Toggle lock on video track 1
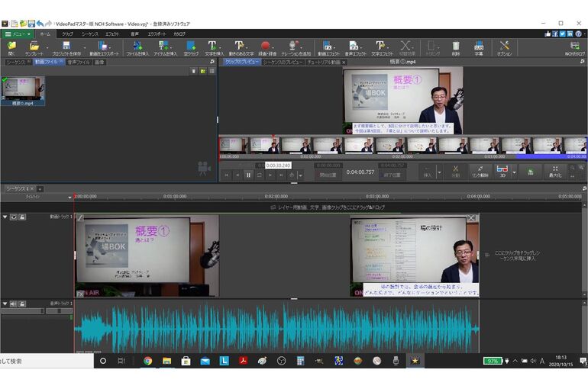 [22, 217]
